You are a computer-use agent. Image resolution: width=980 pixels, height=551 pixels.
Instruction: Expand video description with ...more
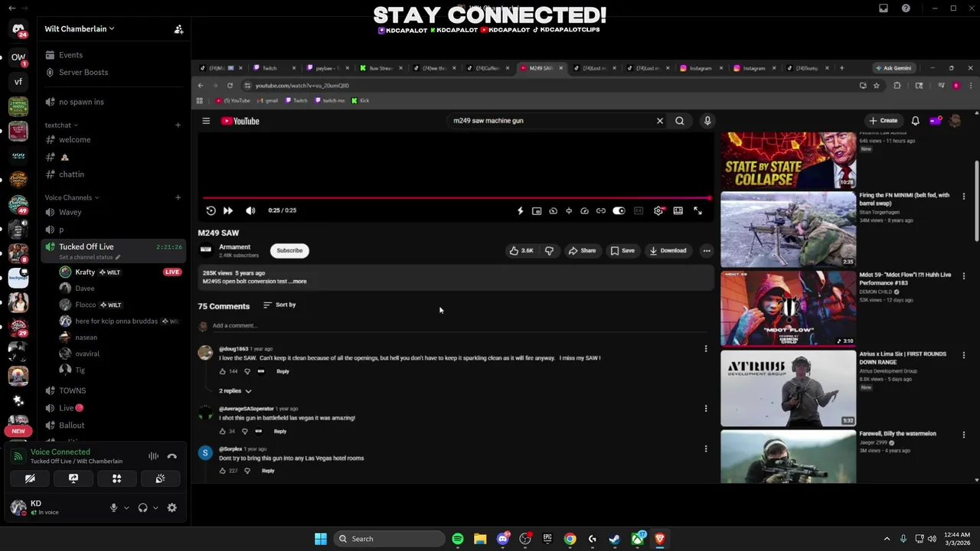[297, 281]
